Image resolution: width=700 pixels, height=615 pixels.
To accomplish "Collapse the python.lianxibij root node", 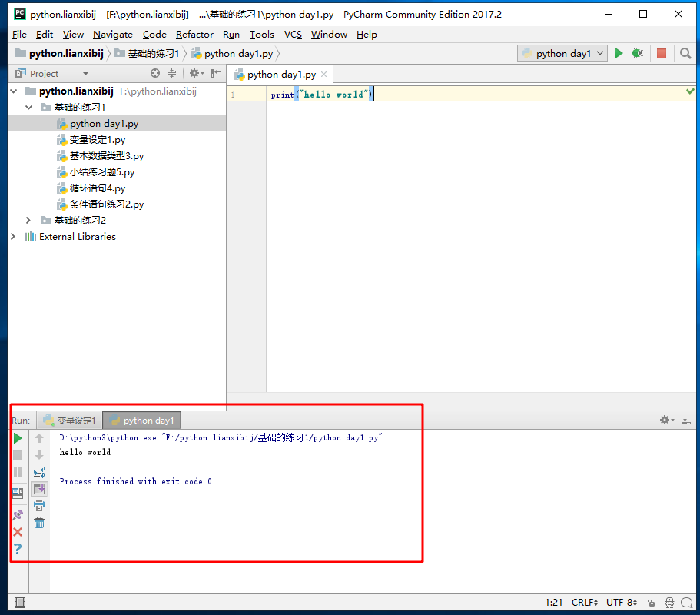I will pyautogui.click(x=14, y=91).
